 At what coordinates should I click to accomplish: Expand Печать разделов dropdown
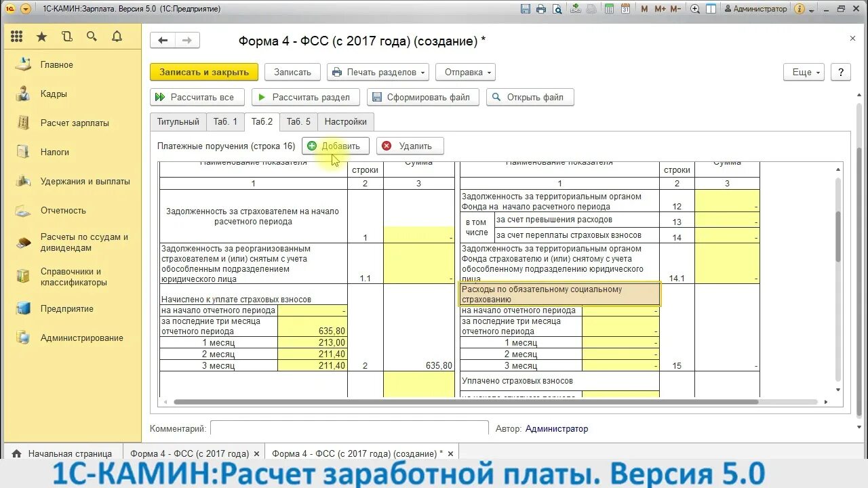pos(378,72)
